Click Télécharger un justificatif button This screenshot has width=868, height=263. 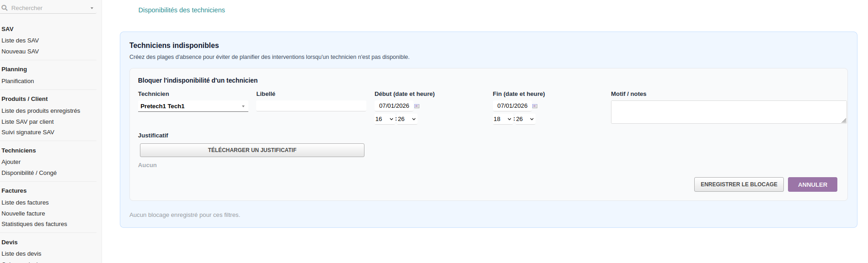[252, 150]
